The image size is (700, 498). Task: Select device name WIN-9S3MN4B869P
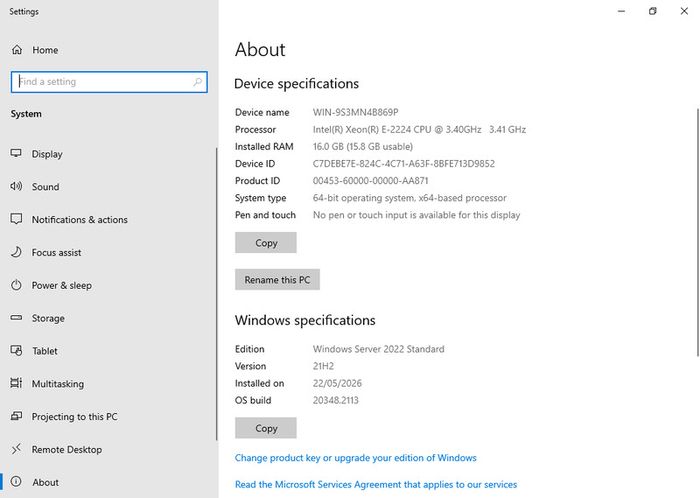click(355, 112)
